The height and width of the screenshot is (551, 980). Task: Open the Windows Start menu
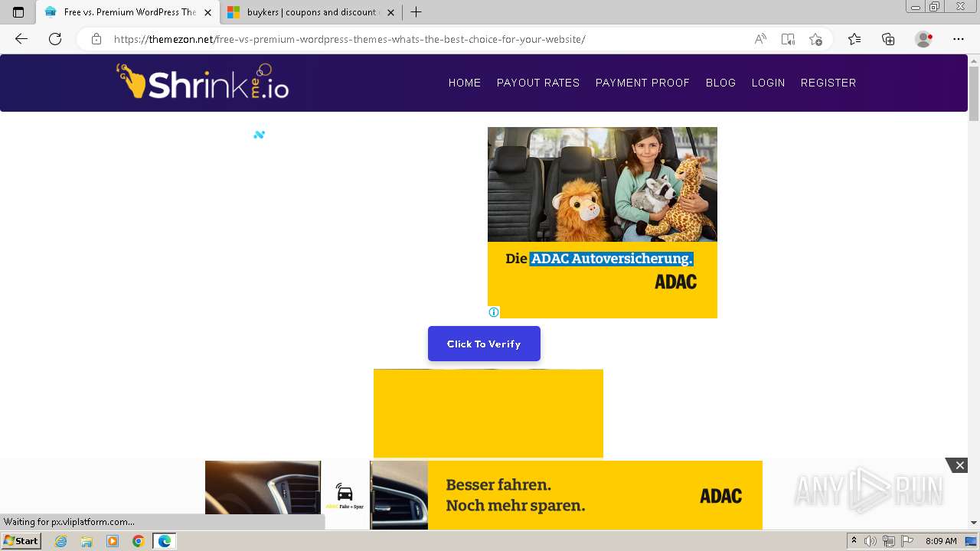(21, 541)
